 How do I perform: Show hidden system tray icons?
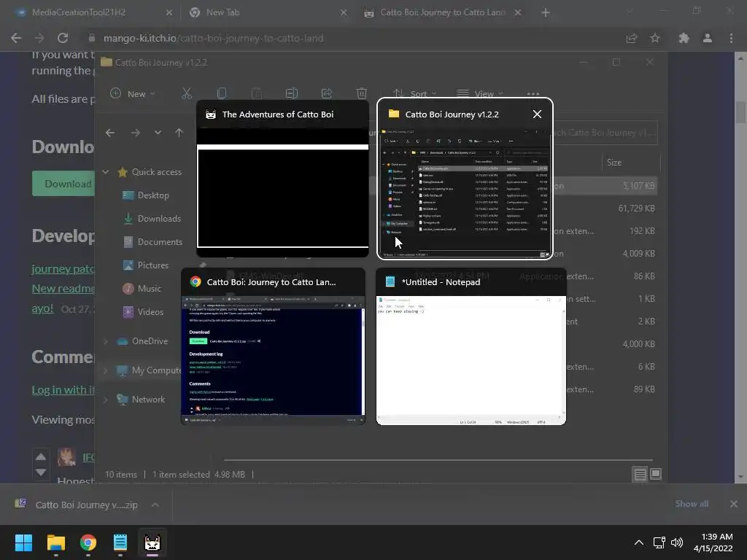click(x=639, y=542)
